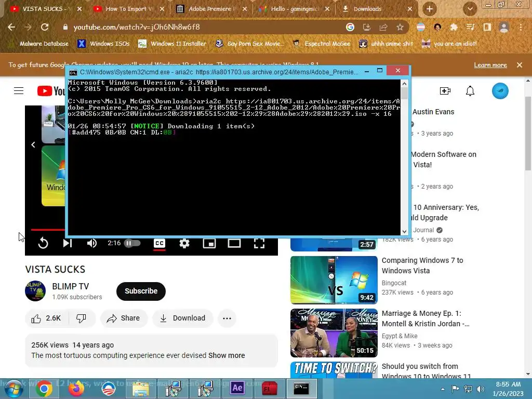Expand the description with Show more
This screenshot has width=532, height=399.
click(227, 355)
